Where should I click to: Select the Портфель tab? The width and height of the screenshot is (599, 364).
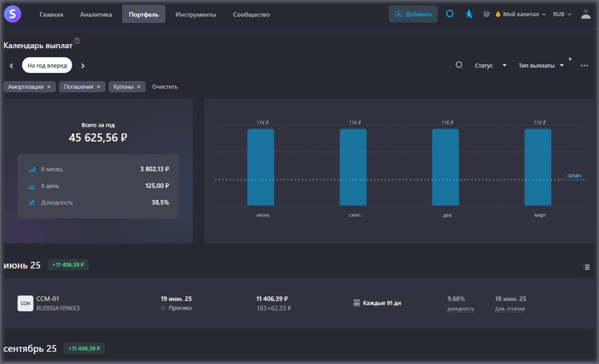tap(144, 14)
